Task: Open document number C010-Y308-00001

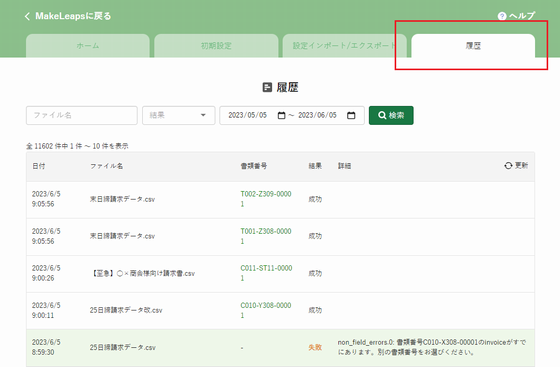Action: pyautogui.click(x=266, y=310)
